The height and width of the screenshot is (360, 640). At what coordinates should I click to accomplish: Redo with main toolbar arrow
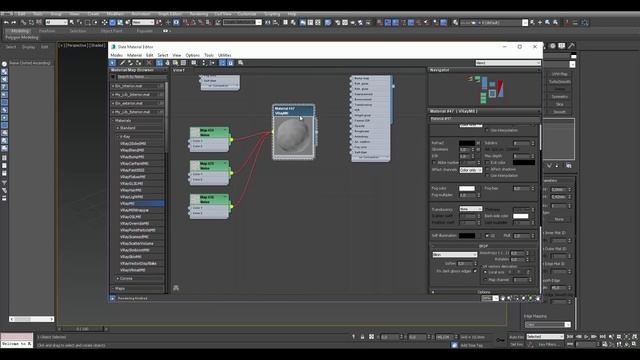tap(14, 22)
